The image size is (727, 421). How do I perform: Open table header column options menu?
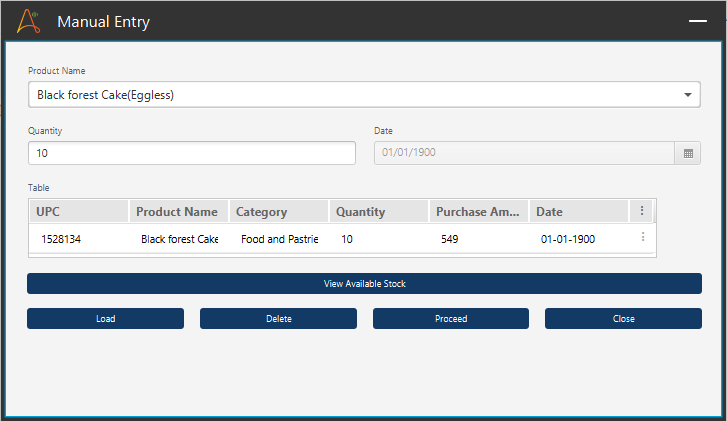(x=642, y=211)
